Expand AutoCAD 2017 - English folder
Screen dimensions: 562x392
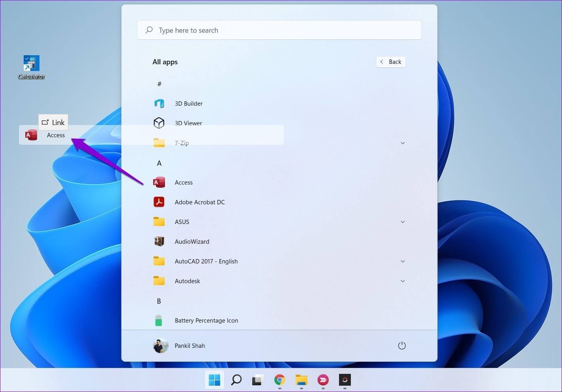point(403,261)
